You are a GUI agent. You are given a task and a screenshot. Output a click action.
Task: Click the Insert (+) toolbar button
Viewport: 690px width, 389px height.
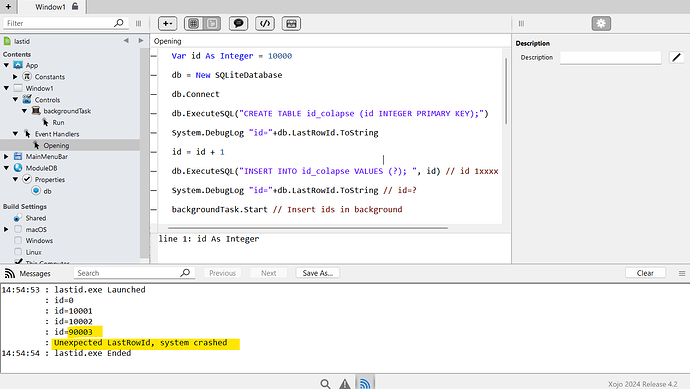(168, 23)
